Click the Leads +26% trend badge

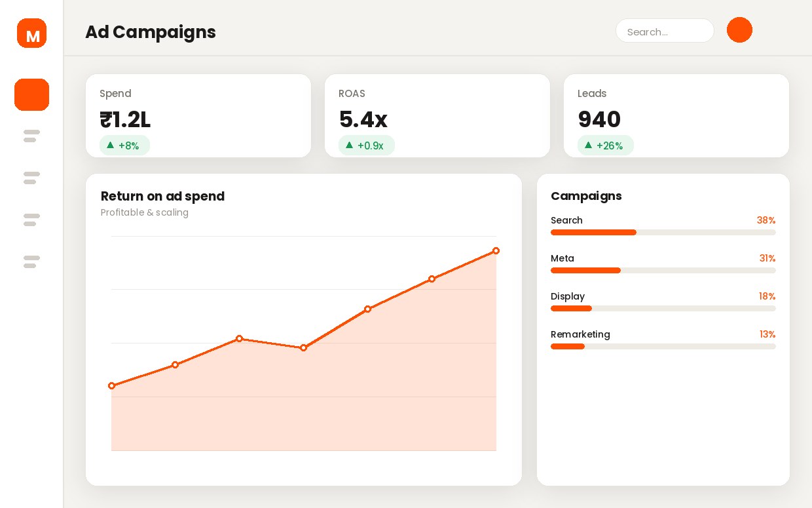(x=605, y=146)
